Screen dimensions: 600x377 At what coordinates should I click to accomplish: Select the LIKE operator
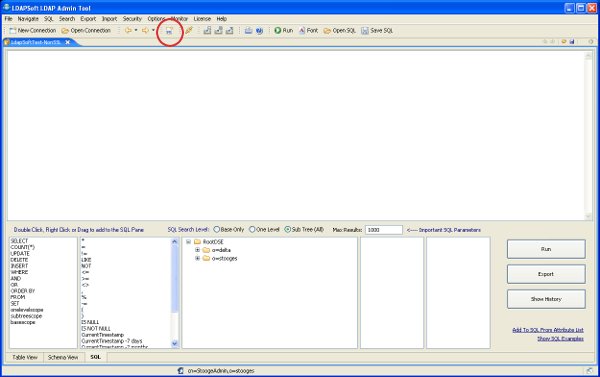click(x=86, y=259)
